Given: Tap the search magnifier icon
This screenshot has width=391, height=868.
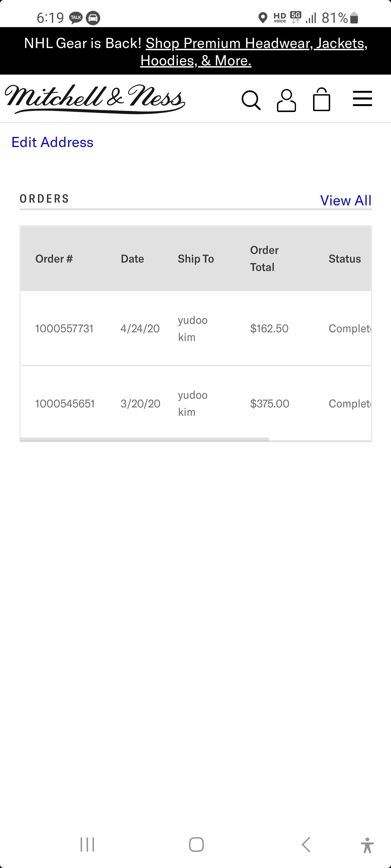Looking at the screenshot, I should 251,100.
